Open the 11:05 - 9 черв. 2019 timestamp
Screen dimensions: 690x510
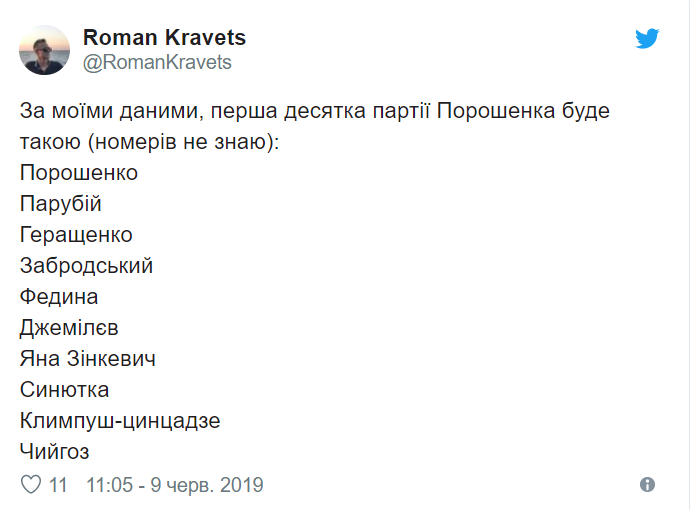pyautogui.click(x=175, y=485)
